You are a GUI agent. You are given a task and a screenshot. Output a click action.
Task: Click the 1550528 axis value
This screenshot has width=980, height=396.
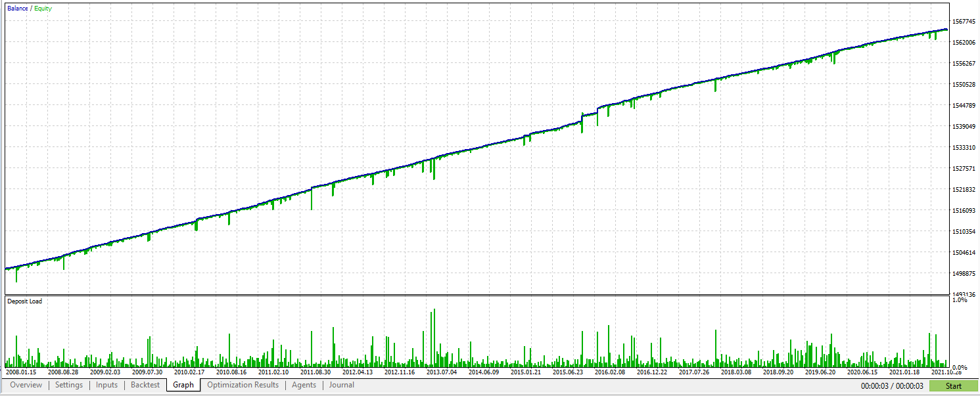[x=964, y=85]
